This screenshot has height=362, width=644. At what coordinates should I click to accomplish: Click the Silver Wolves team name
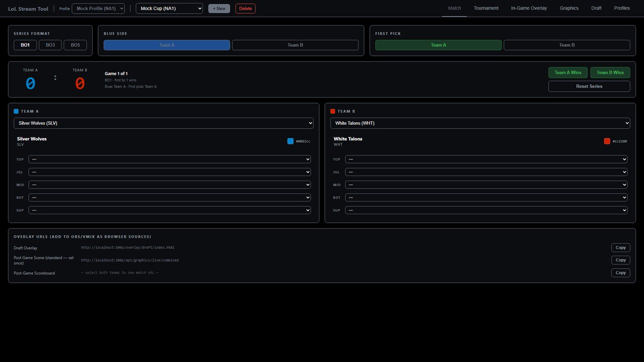[x=32, y=139]
